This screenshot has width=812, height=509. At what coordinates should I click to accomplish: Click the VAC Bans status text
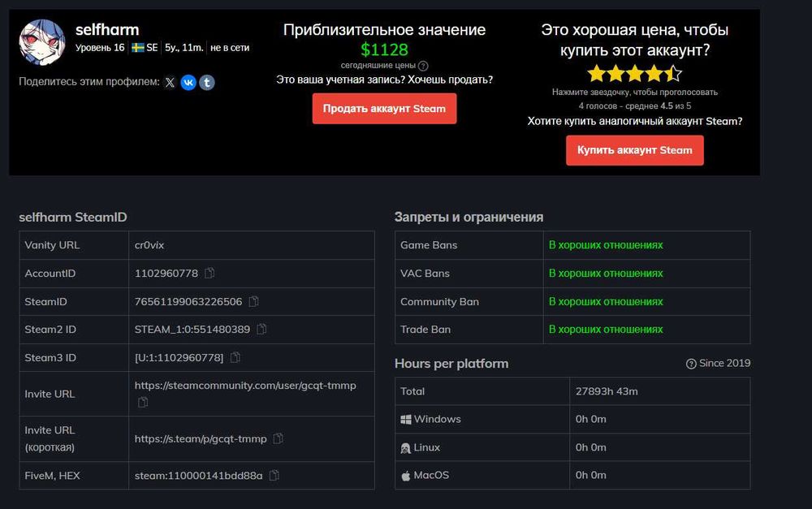(x=606, y=273)
